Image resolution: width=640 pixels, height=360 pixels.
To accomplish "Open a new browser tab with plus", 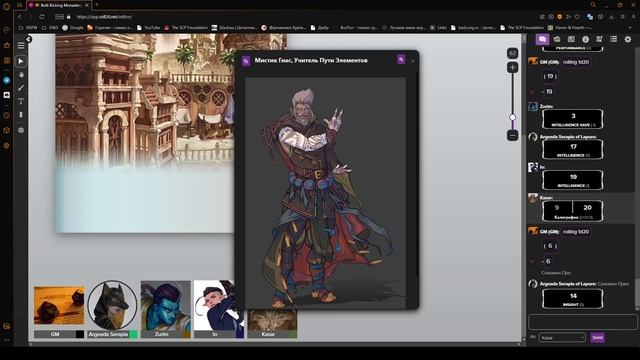I will 97,5.
